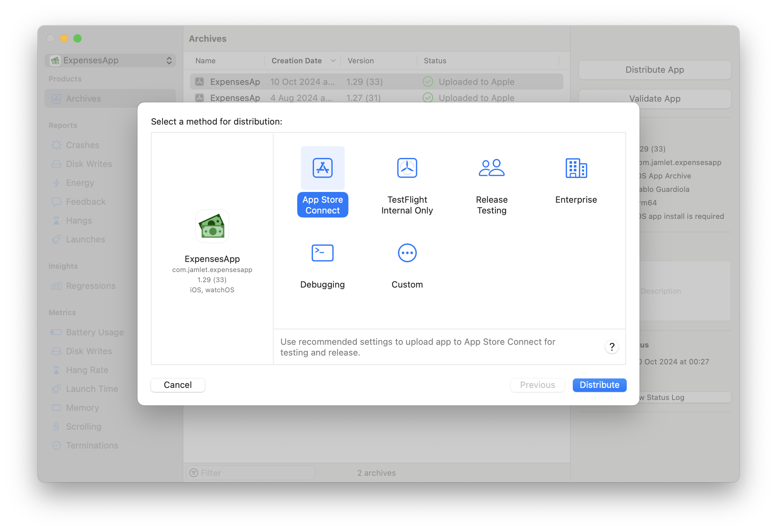Open the Hang Rate metrics item
The height and width of the screenshot is (532, 777).
click(x=87, y=370)
